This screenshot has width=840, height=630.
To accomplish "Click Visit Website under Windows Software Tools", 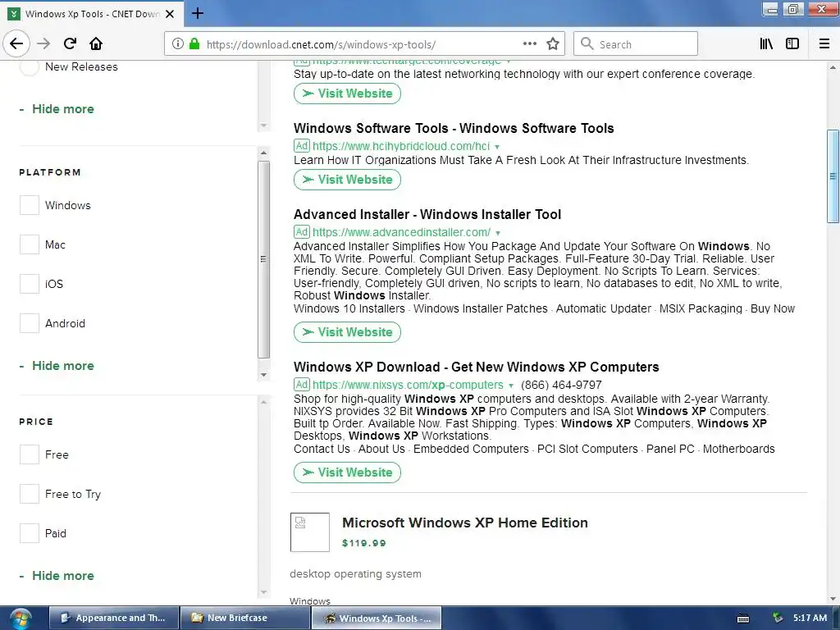I will [347, 180].
